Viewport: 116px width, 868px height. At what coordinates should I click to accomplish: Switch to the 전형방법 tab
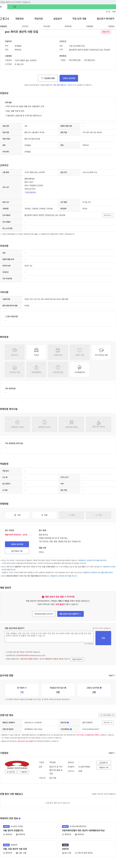tap(90, 26)
